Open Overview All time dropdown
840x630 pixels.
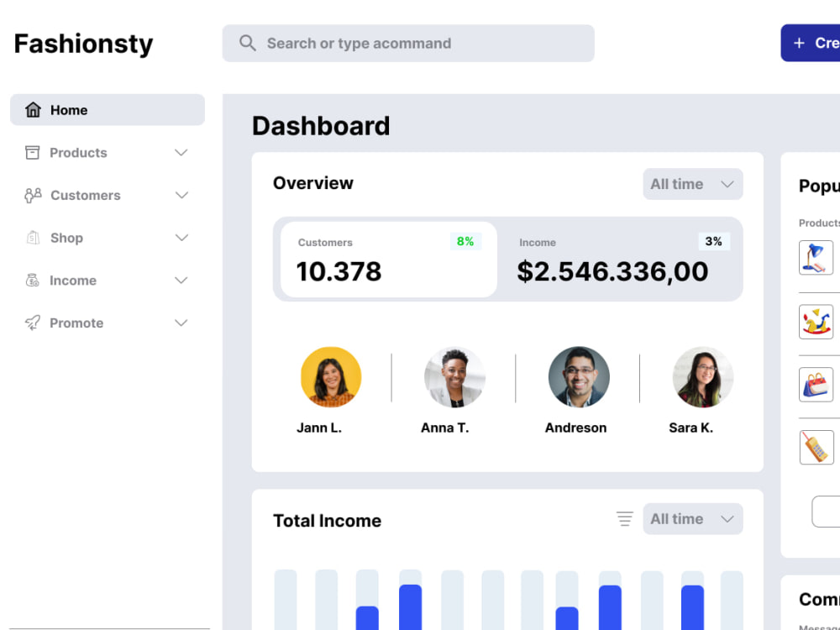(x=693, y=184)
